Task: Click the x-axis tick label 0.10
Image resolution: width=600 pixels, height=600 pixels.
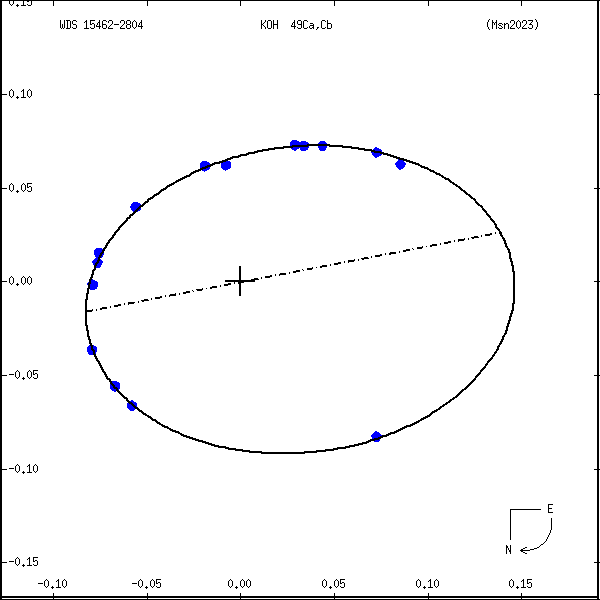Action: (427, 584)
